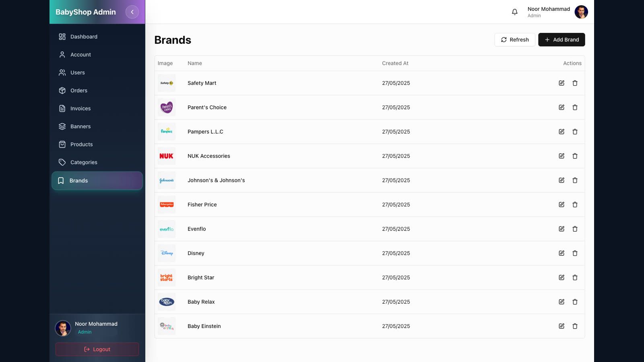Click the sidebar footer profile avatar
This screenshot has height=362, width=644.
[x=63, y=328]
